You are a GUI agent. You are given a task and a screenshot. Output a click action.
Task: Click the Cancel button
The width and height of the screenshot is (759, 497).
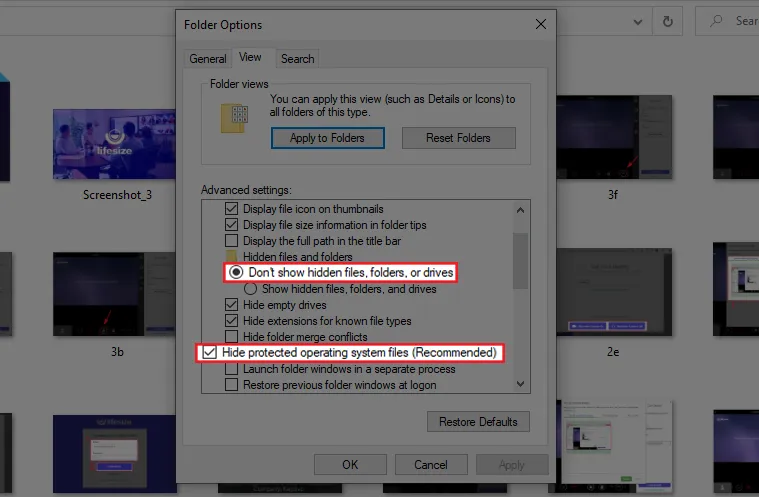431,465
